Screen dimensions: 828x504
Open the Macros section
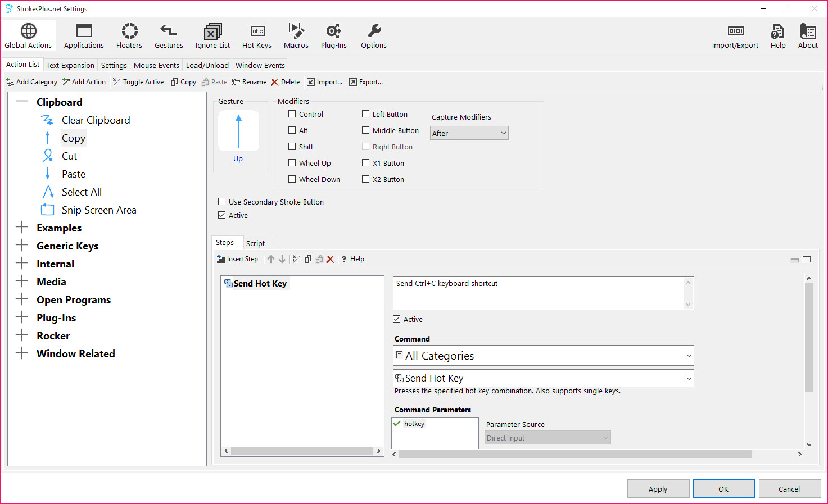click(296, 36)
